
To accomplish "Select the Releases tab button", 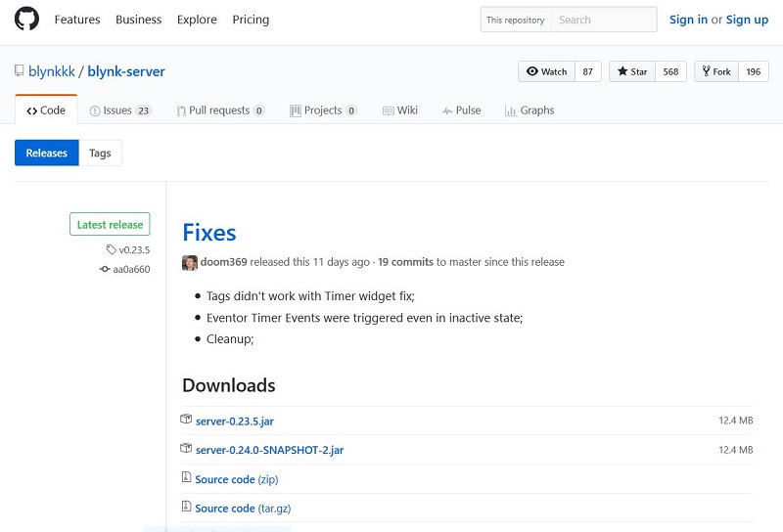I will pos(46,153).
